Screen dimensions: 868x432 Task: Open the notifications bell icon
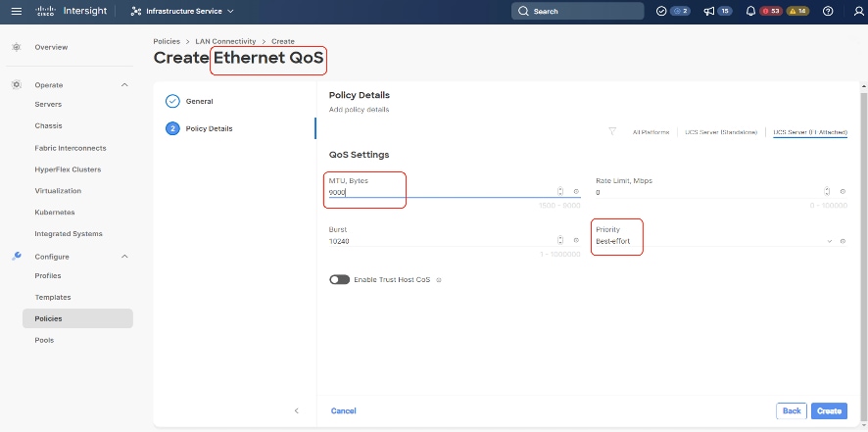tap(750, 11)
